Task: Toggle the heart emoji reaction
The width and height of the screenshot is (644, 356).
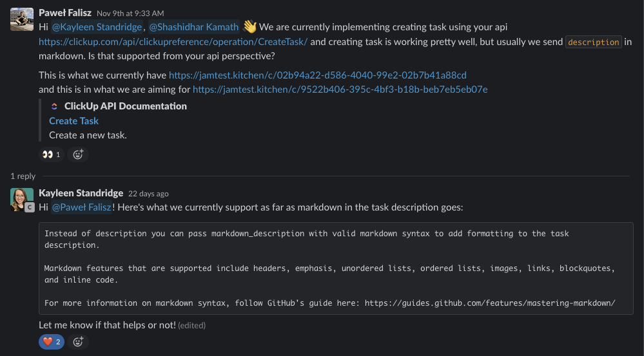Action: 52,342
